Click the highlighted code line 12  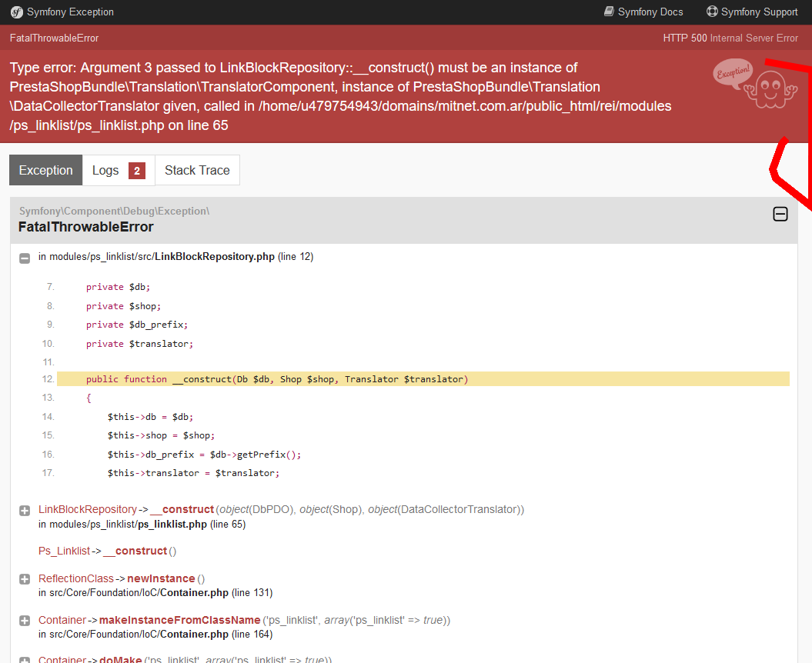(x=423, y=379)
